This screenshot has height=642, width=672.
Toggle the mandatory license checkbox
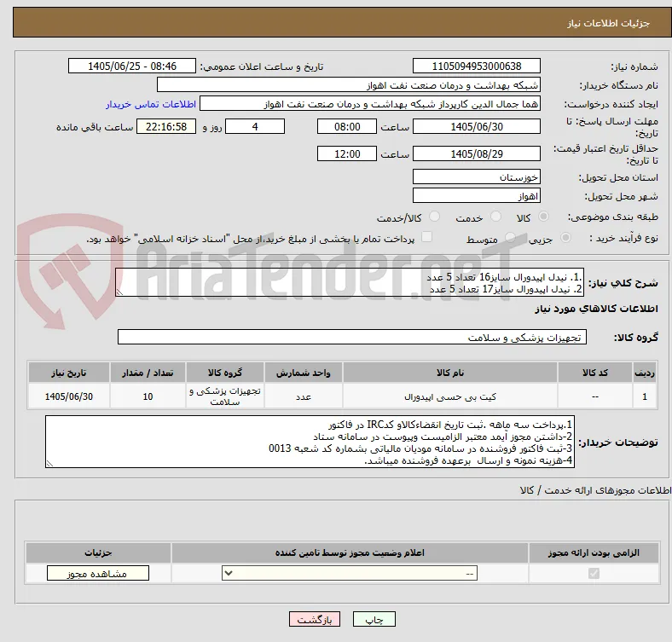click(594, 573)
